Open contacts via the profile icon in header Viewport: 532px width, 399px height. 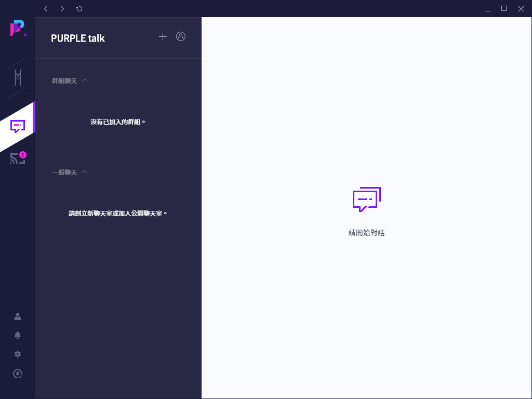coord(180,37)
